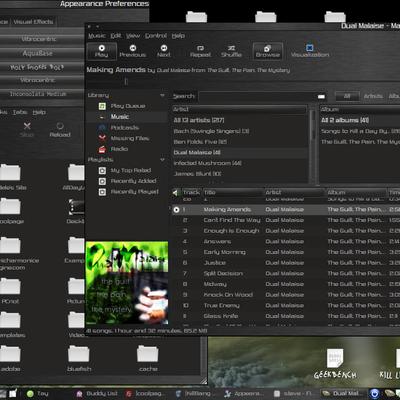400x400 pixels.
Task: Toggle Shuffle mode
Action: click(231, 51)
